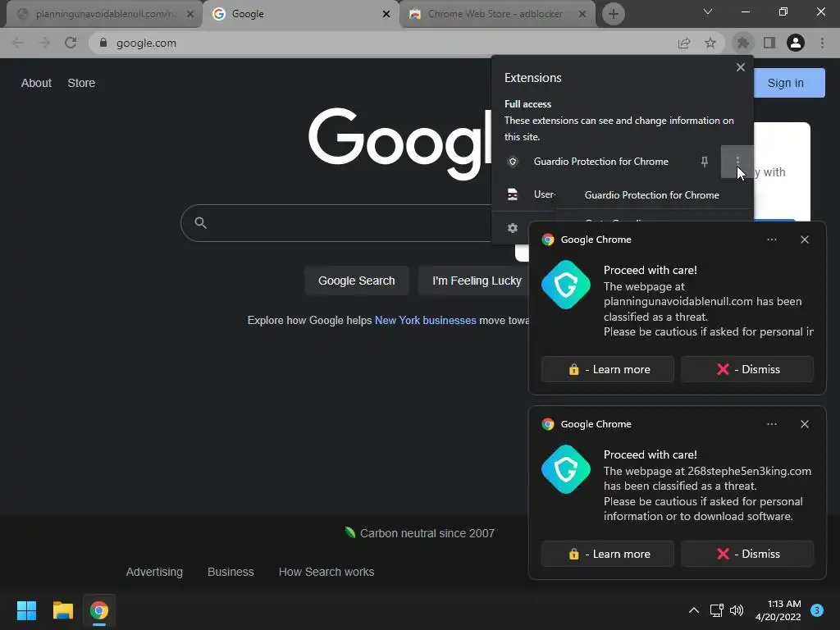Toggle Chrome side panel icon
The height and width of the screenshot is (630, 840).
(x=769, y=43)
